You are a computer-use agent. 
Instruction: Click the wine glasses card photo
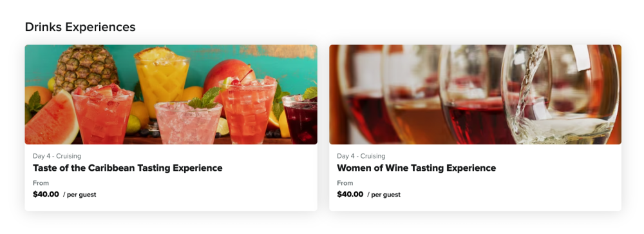pyautogui.click(x=475, y=95)
